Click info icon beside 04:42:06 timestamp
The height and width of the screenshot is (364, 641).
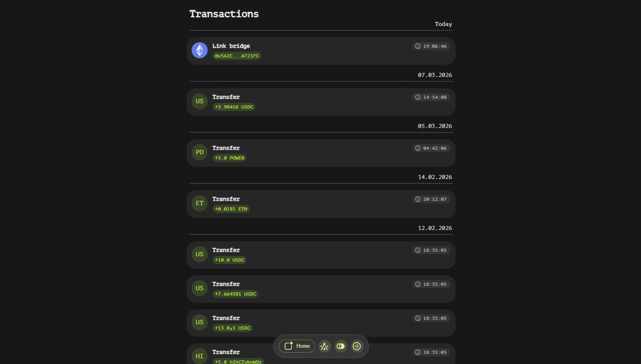click(418, 148)
